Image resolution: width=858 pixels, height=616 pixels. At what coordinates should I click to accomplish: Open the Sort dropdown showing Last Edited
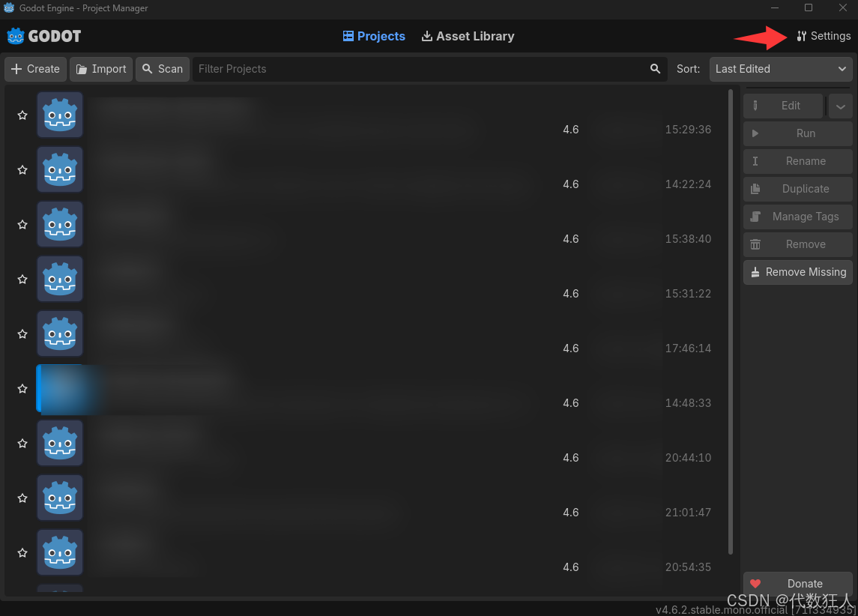[x=781, y=69]
